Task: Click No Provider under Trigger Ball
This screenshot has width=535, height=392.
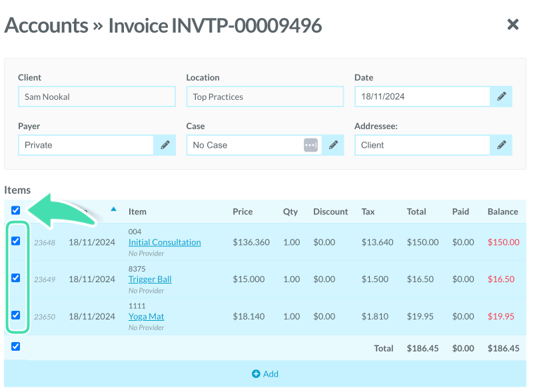Action: (146, 291)
